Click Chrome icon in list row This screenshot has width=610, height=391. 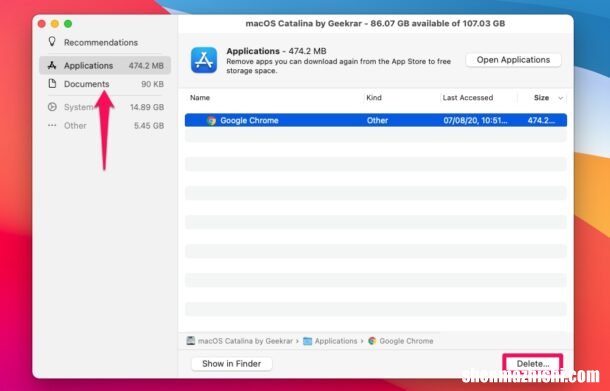[x=211, y=121]
